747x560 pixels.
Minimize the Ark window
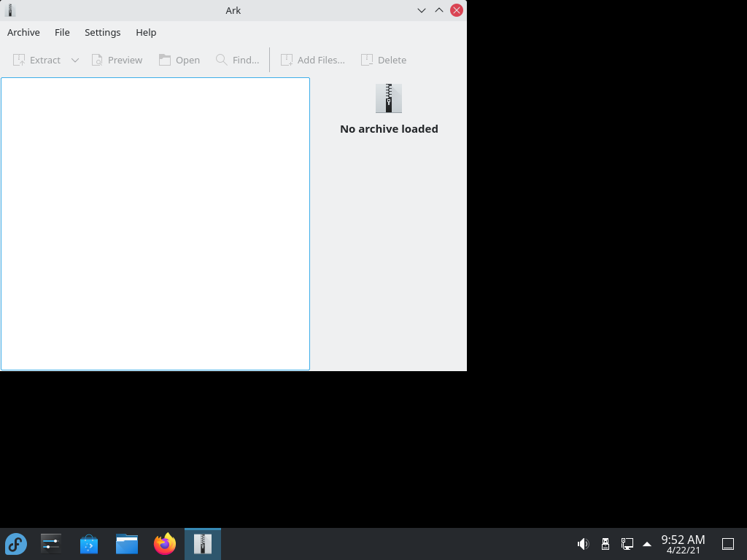pos(422,10)
